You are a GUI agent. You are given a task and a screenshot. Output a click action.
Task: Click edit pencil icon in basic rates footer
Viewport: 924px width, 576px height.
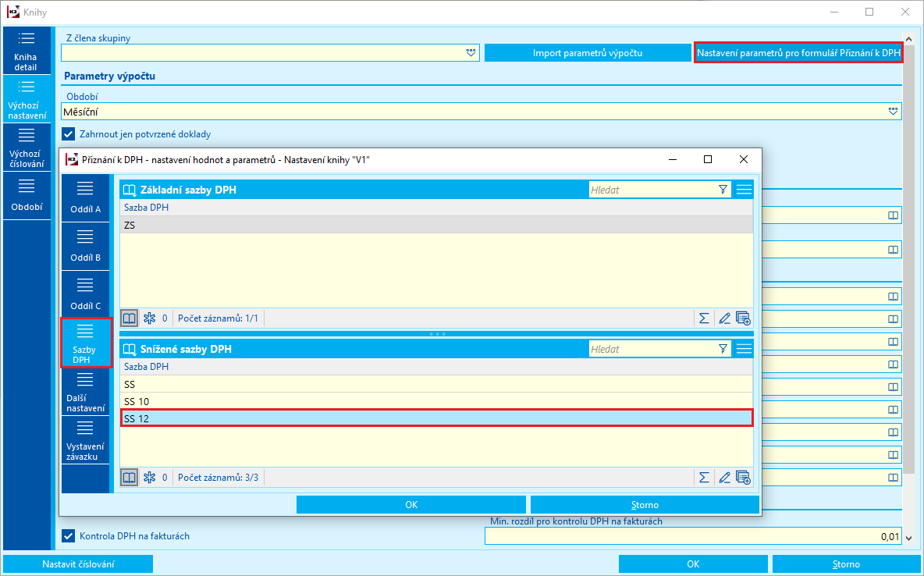pyautogui.click(x=724, y=318)
